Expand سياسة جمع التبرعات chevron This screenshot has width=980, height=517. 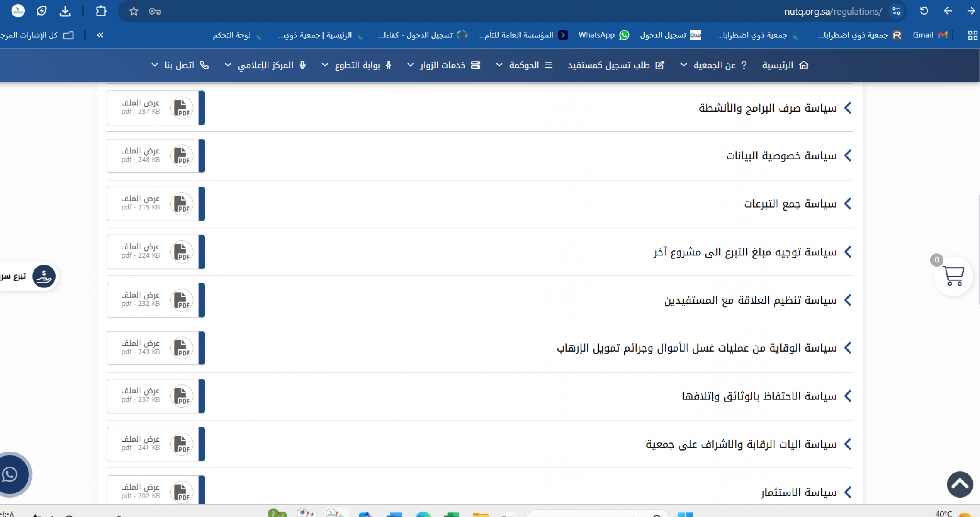pos(848,204)
